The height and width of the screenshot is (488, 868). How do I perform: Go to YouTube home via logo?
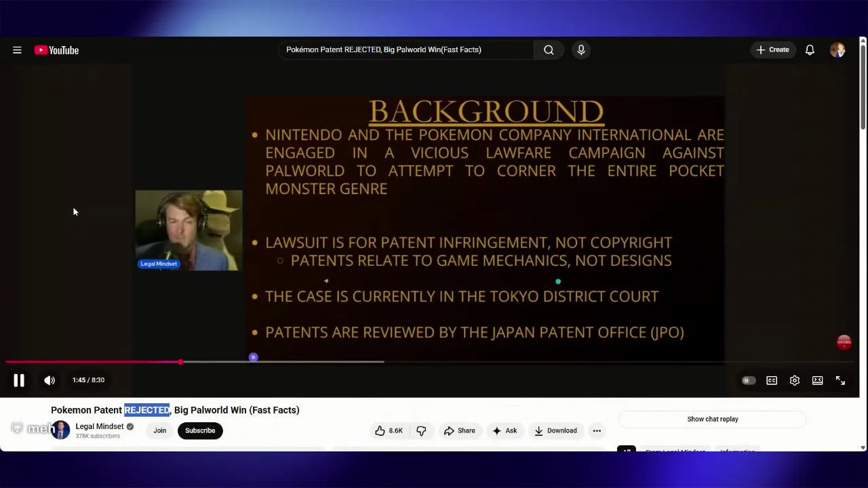57,50
